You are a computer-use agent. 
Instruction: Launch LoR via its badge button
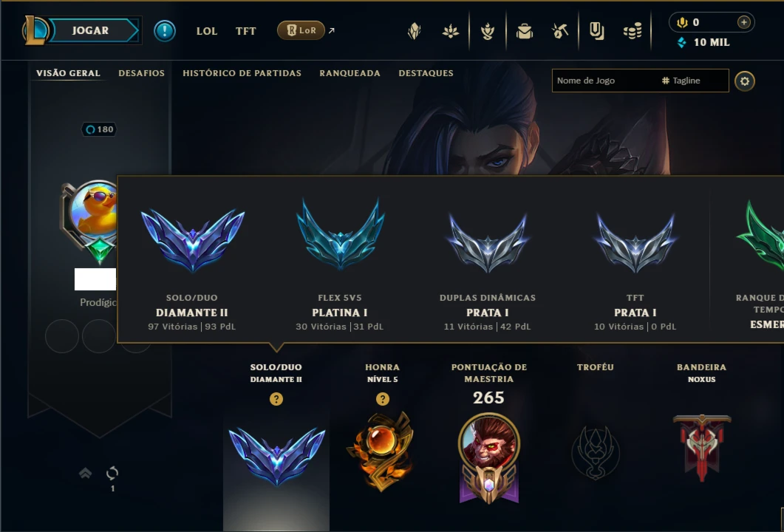301,30
